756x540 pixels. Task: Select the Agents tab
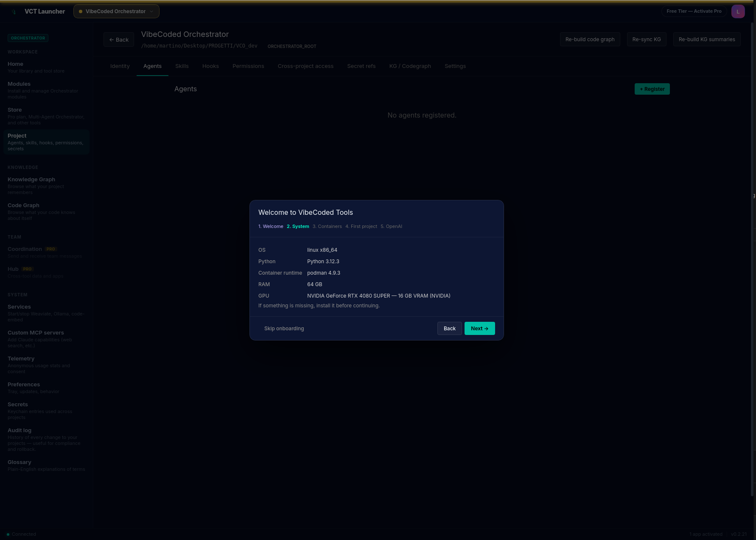click(x=152, y=66)
